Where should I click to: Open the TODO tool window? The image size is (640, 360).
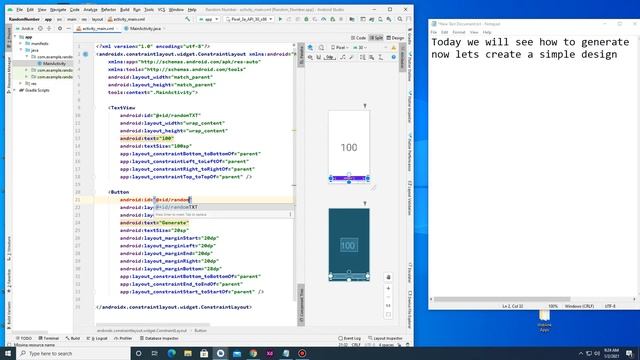24,338
